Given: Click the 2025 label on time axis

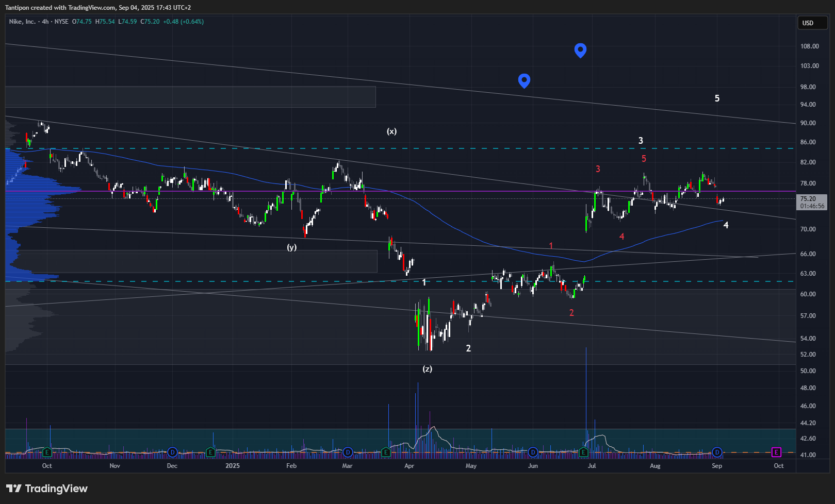Looking at the screenshot, I should (x=233, y=466).
